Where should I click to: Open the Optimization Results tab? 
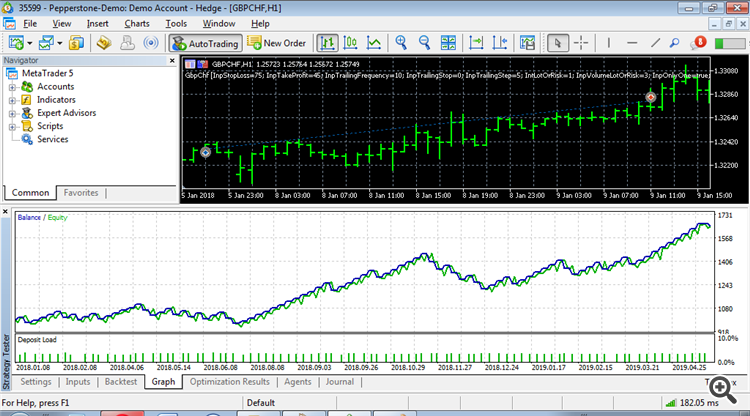(x=230, y=382)
